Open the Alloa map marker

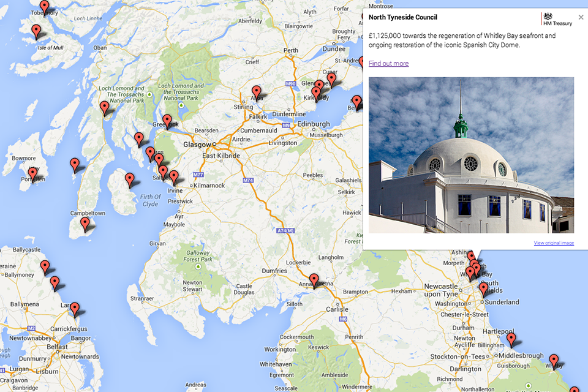pyautogui.click(x=257, y=92)
